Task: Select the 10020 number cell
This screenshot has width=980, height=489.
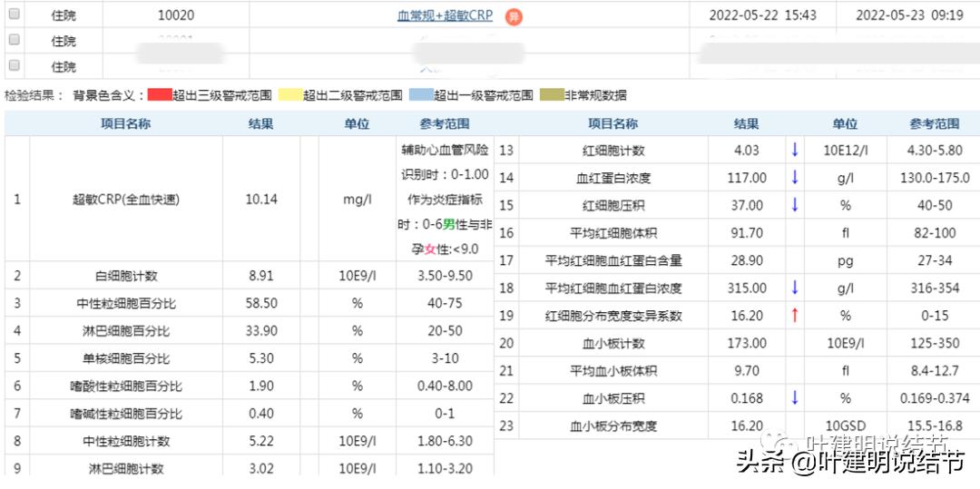Action: tap(176, 15)
